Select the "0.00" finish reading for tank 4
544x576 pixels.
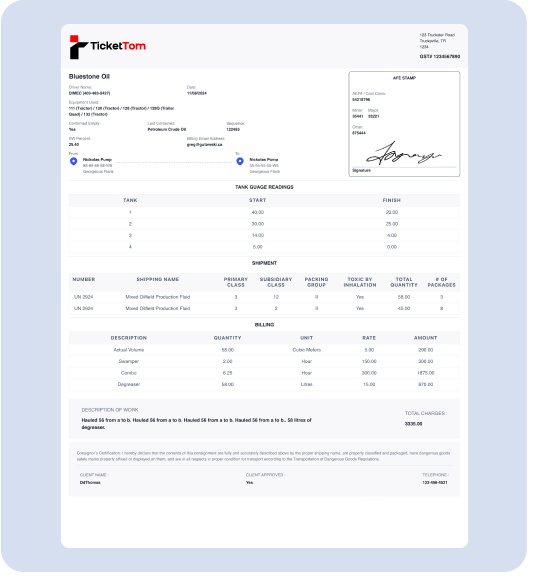[392, 247]
